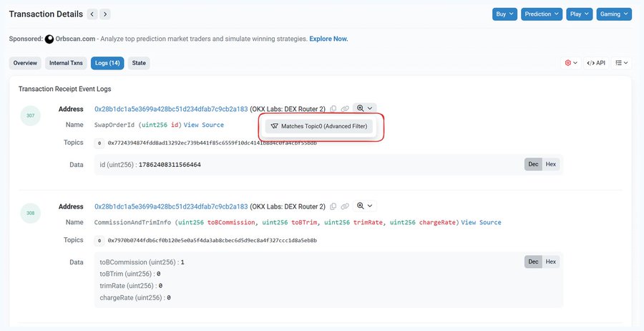644x331 pixels.
Task: Switch to the Overview tab
Action: [25, 63]
